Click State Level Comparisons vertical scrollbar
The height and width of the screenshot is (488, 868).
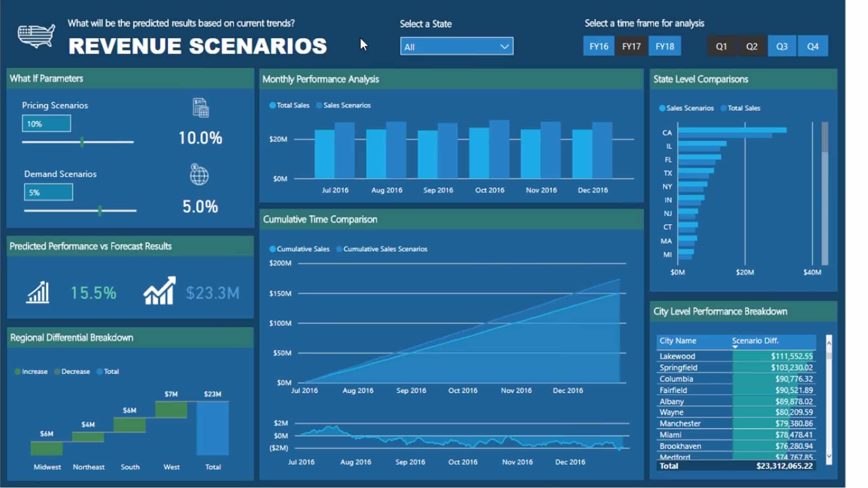click(825, 193)
